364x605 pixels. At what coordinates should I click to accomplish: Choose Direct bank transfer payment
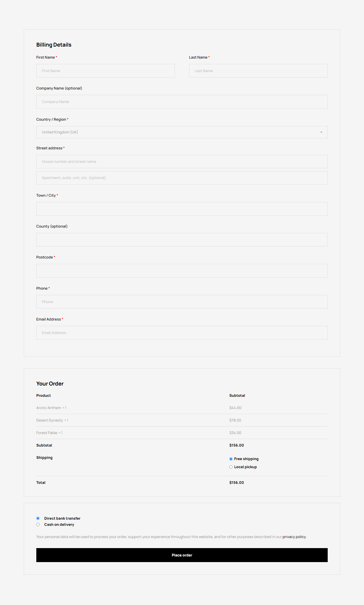click(x=38, y=518)
